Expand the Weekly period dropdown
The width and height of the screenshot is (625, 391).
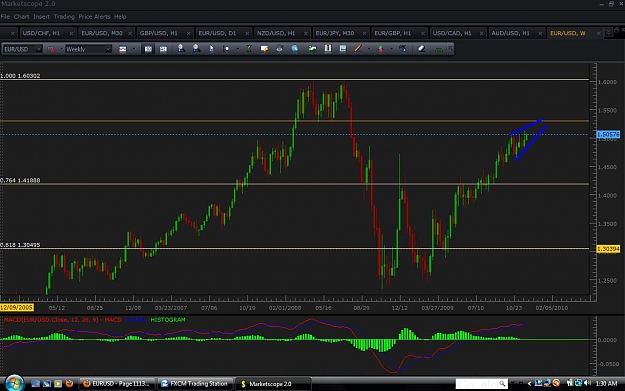coord(108,49)
